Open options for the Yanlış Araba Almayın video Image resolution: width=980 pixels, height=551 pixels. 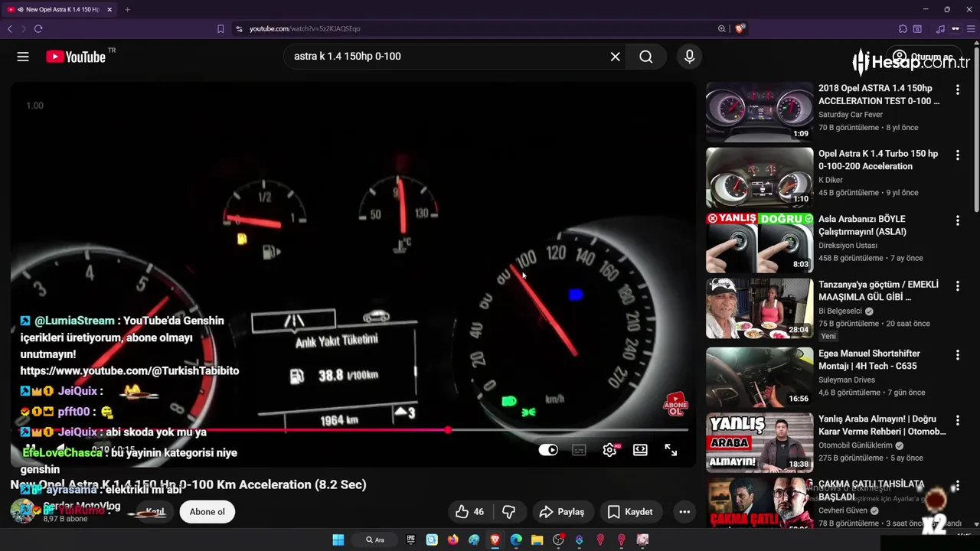coord(957,421)
